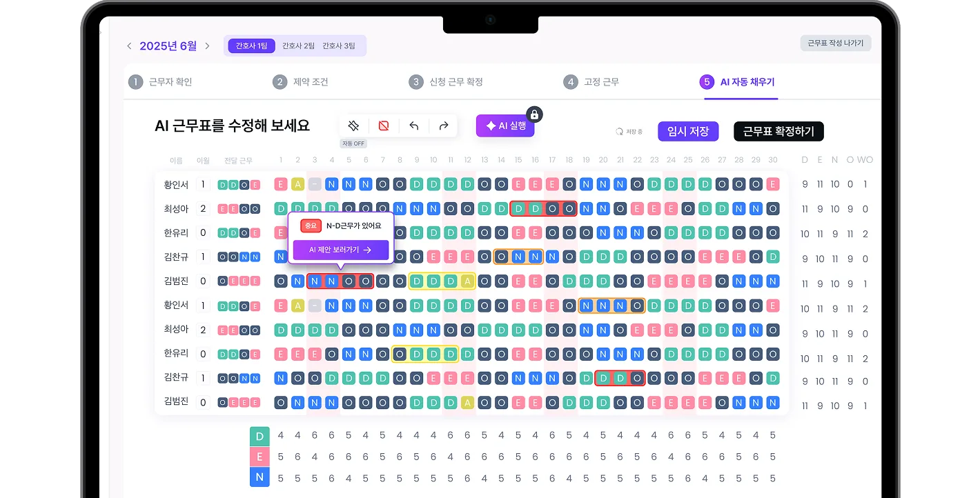Click the 저장 중 saving spinner icon
Image resolution: width=980 pixels, height=498 pixels.
619,131
